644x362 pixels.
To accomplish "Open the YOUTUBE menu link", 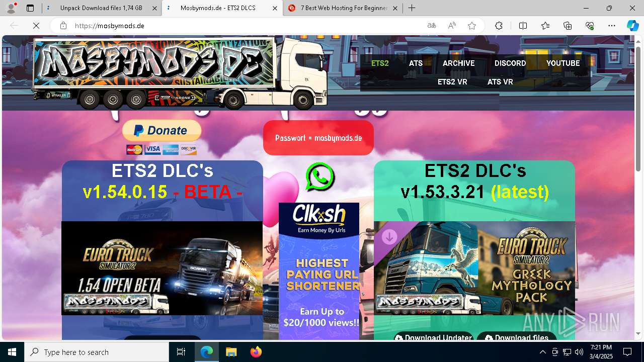I will pyautogui.click(x=563, y=63).
